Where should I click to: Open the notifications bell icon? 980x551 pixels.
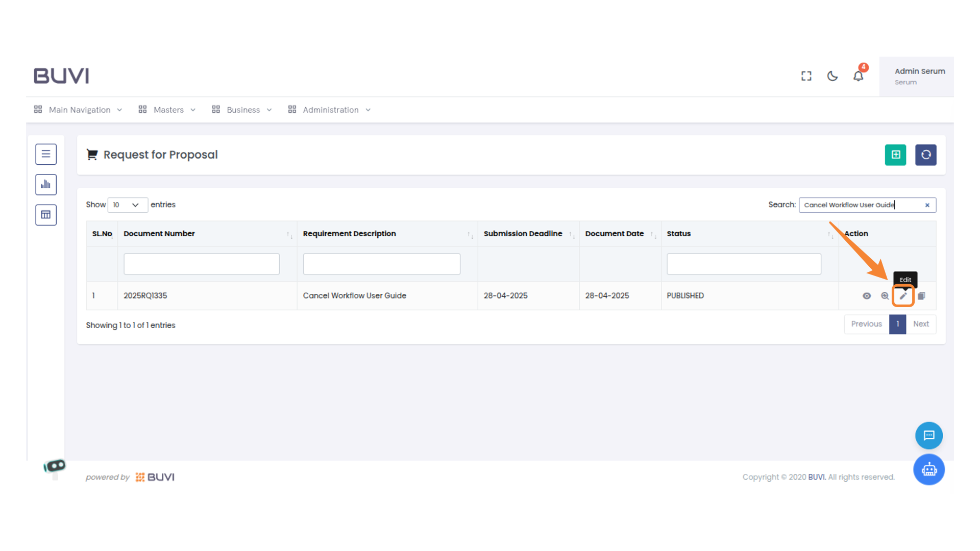(x=858, y=76)
